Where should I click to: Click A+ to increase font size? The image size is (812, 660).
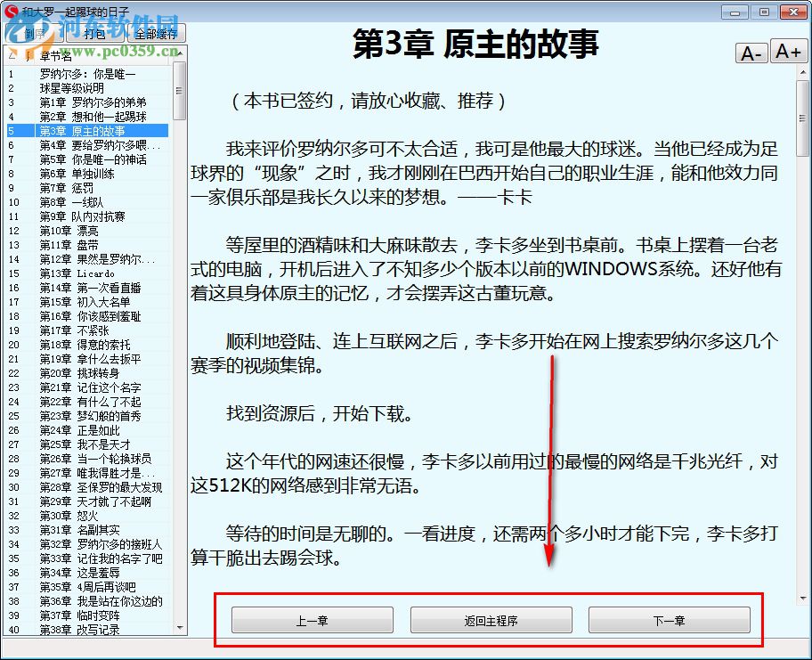[787, 52]
